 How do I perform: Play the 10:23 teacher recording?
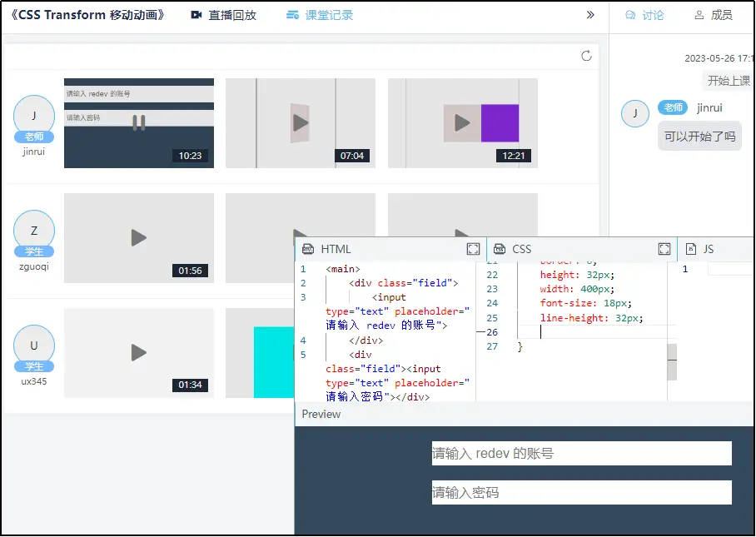138,123
